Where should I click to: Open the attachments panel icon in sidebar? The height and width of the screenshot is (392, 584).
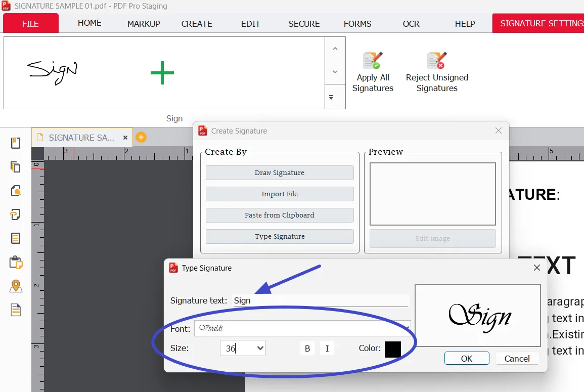16,214
